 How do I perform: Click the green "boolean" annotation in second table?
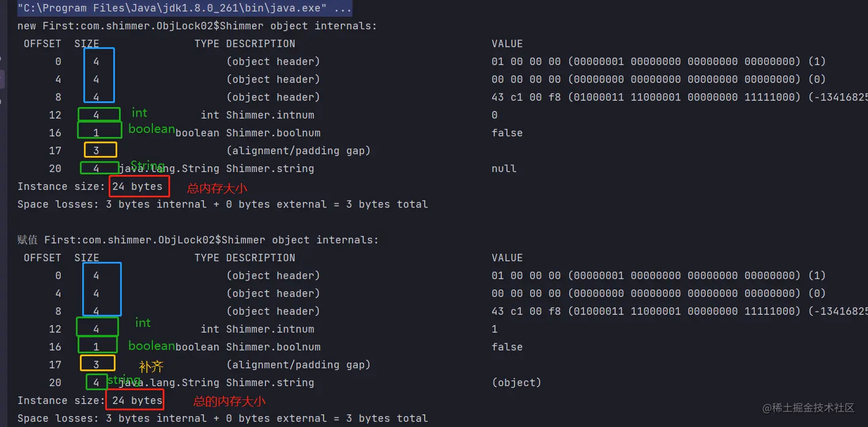[151, 346]
